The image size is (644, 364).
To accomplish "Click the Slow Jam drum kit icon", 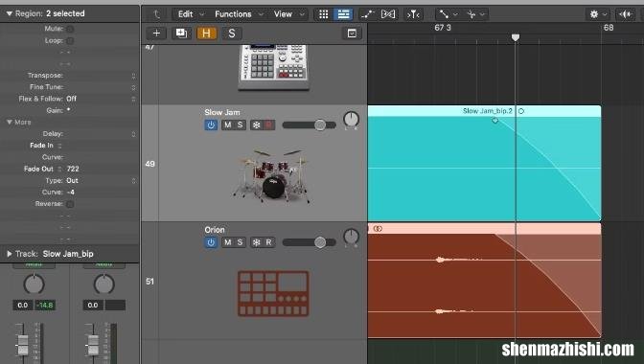I will click(271, 175).
